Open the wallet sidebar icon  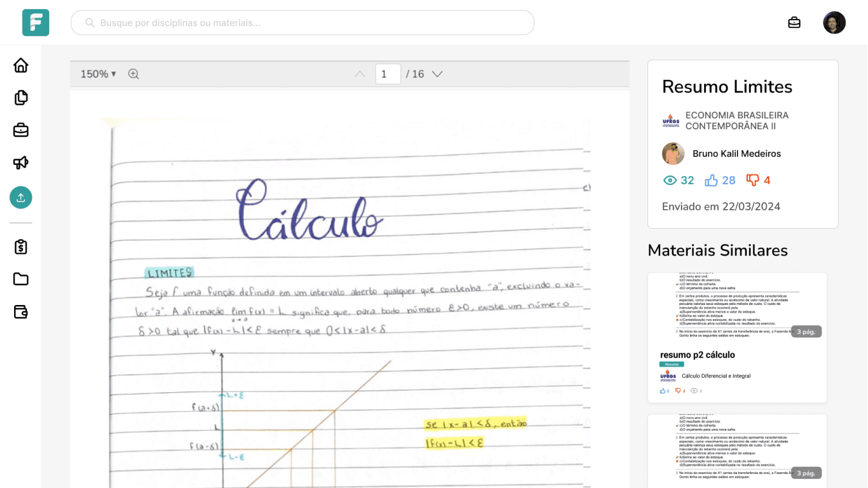[x=21, y=312]
